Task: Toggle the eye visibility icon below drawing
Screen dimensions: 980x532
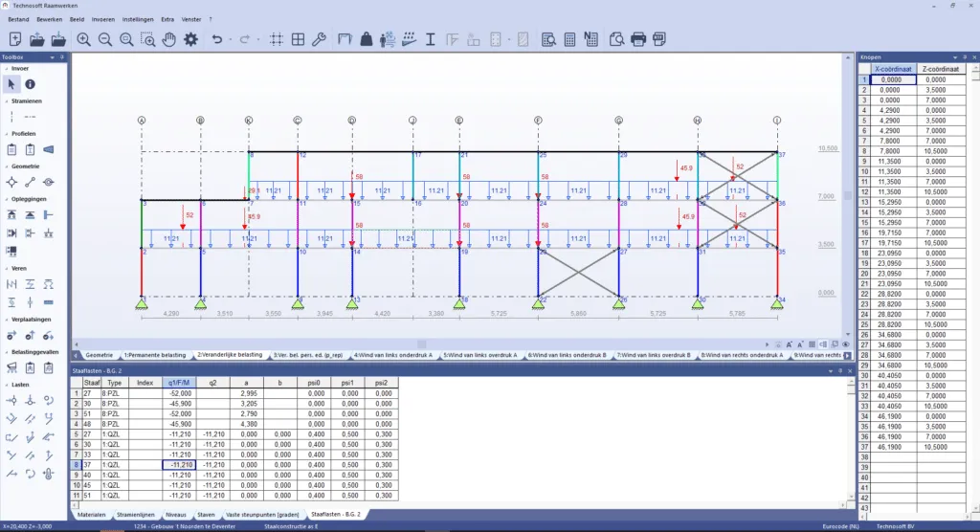Action: pyautogui.click(x=846, y=344)
